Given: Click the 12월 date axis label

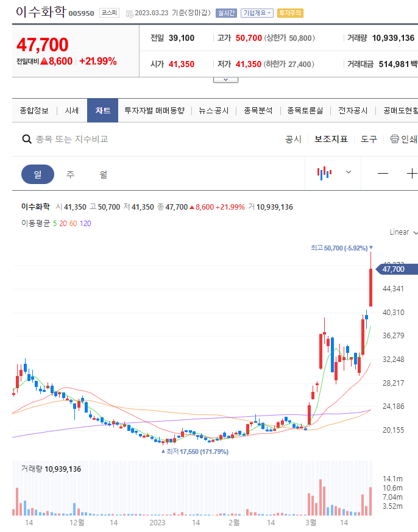Looking at the screenshot, I should [x=77, y=522].
